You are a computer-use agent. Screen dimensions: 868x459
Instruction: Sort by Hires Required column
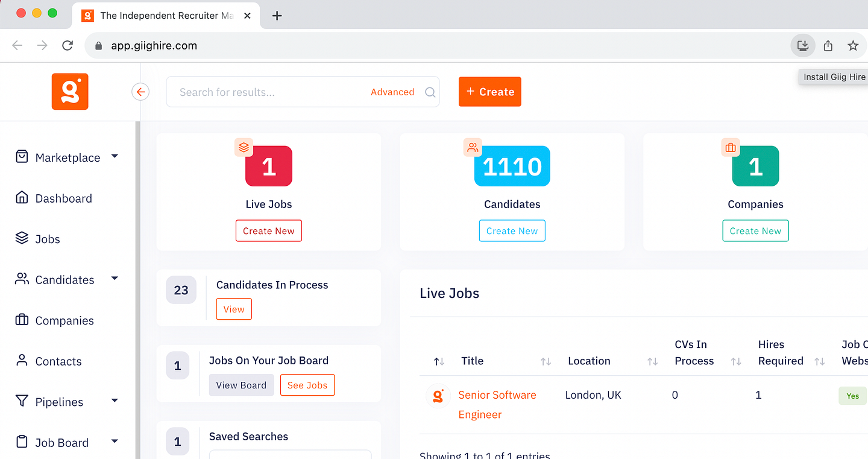pos(819,361)
